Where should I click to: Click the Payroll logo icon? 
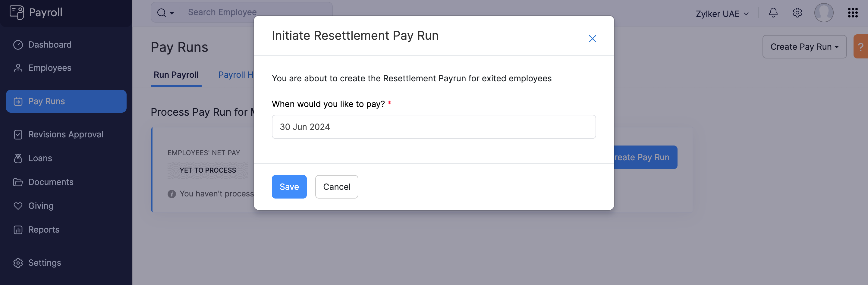point(17,12)
